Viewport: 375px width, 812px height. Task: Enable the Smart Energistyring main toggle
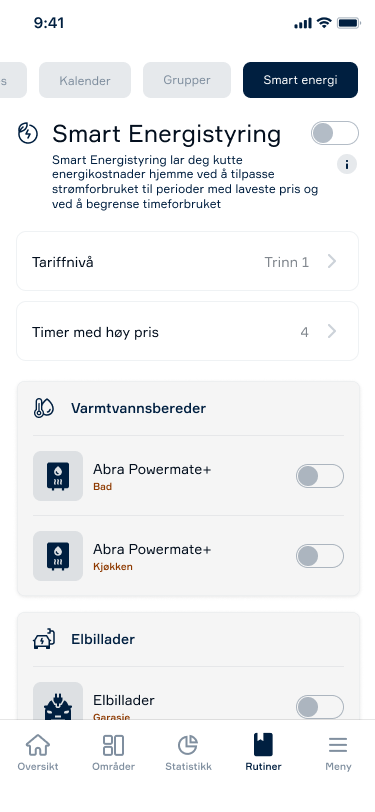[x=335, y=133]
